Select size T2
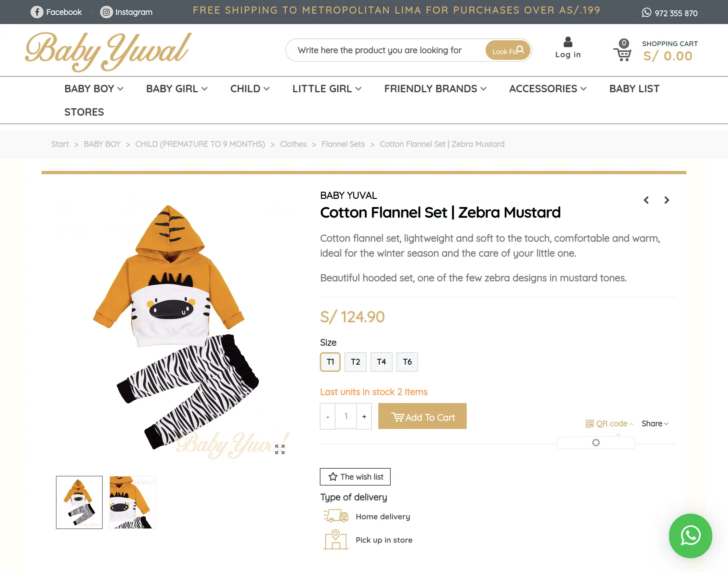Viewport: 728px width, 572px height. pos(355,362)
